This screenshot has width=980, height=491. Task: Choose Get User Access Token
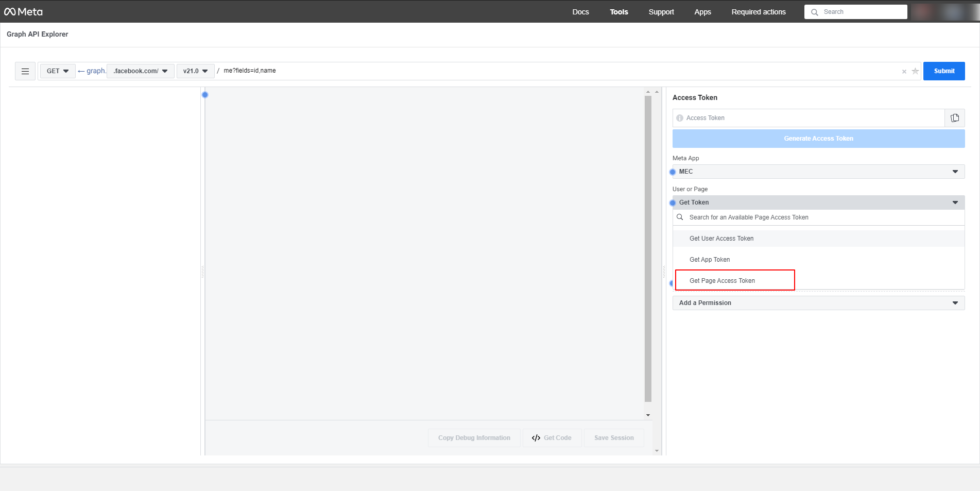pyautogui.click(x=721, y=239)
